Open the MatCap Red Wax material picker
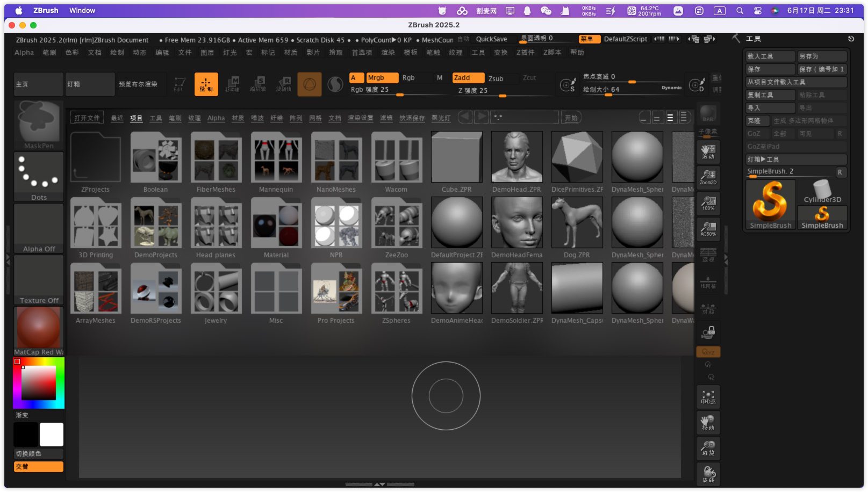 pos(39,330)
